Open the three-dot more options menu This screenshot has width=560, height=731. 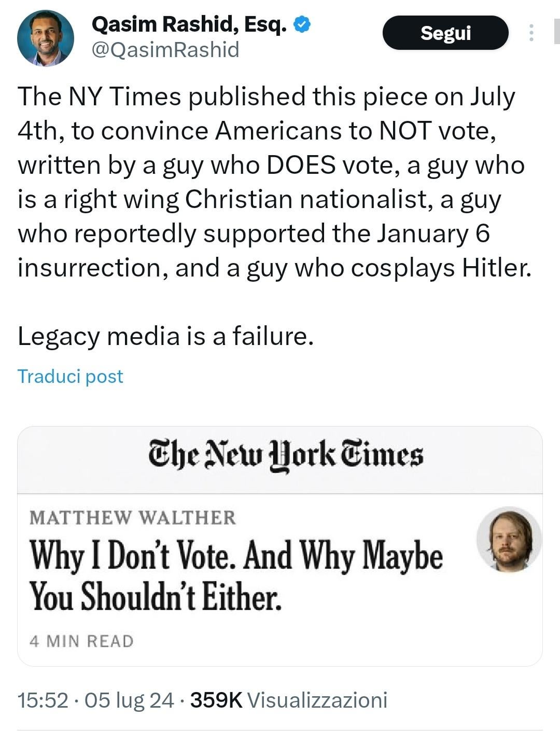pos(531,33)
